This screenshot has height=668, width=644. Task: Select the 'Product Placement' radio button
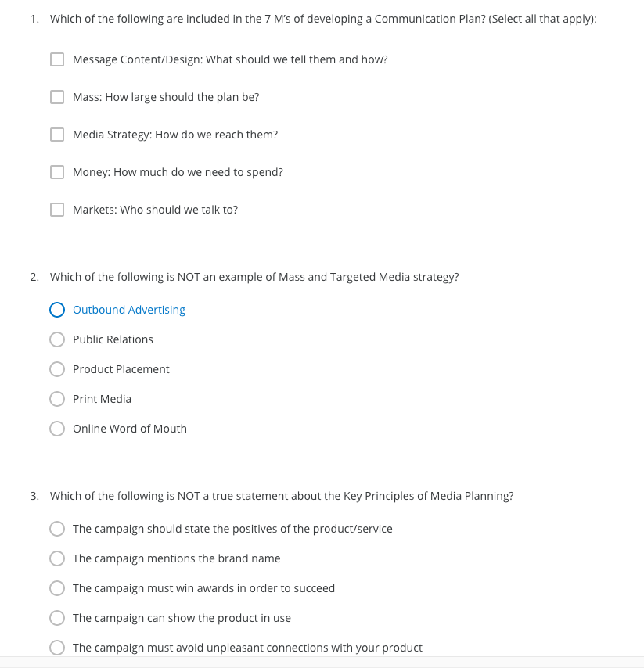[56, 369]
